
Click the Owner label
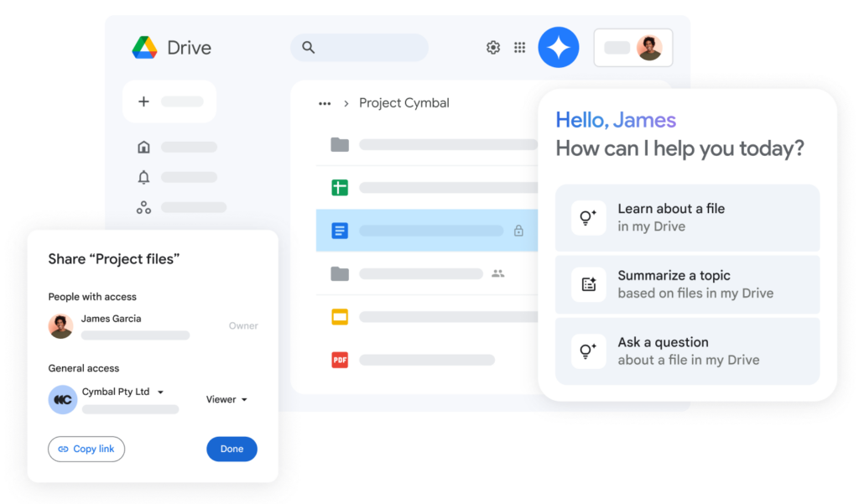click(243, 325)
